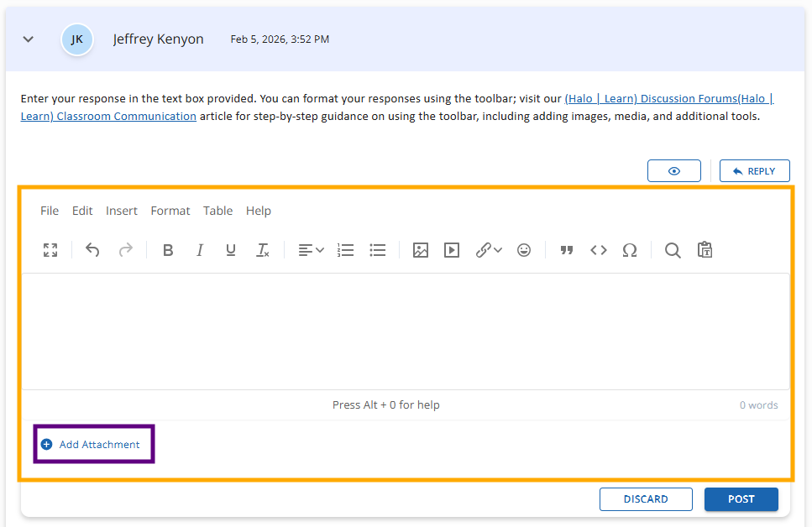This screenshot has height=527, width=812.
Task: Toggle underline formatting
Action: tap(231, 250)
